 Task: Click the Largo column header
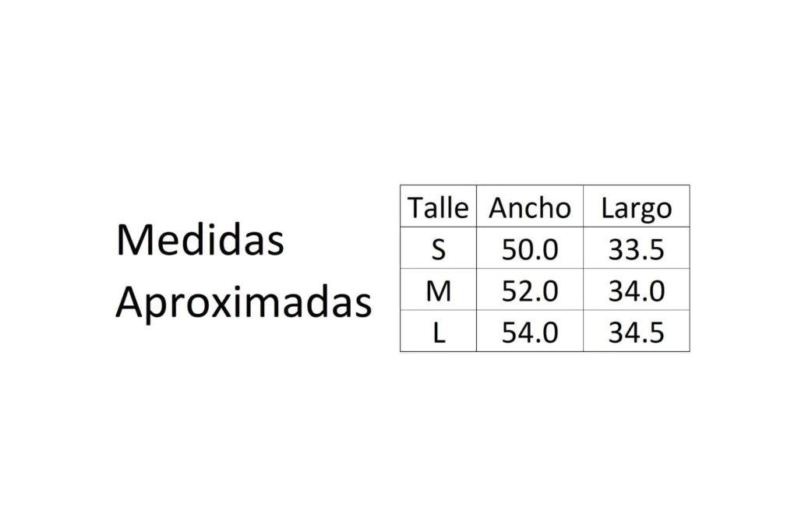point(636,208)
